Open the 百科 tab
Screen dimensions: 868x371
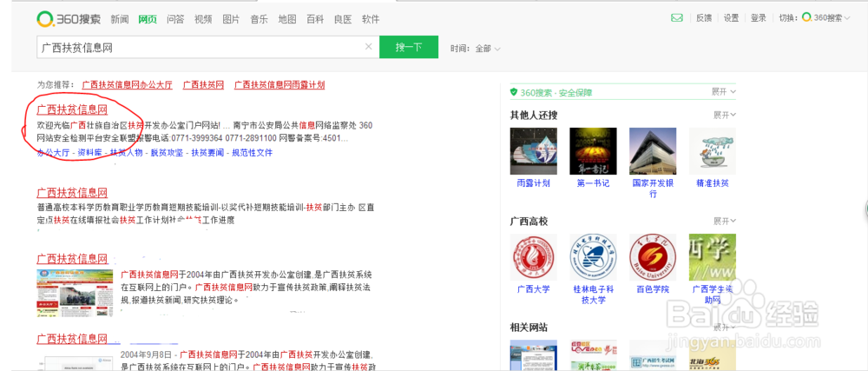315,19
